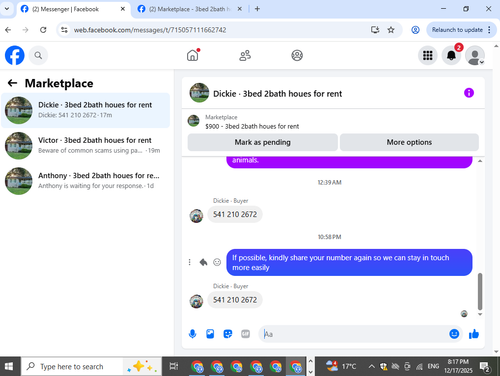Select the blue 'kindly share your number' message

point(349,262)
